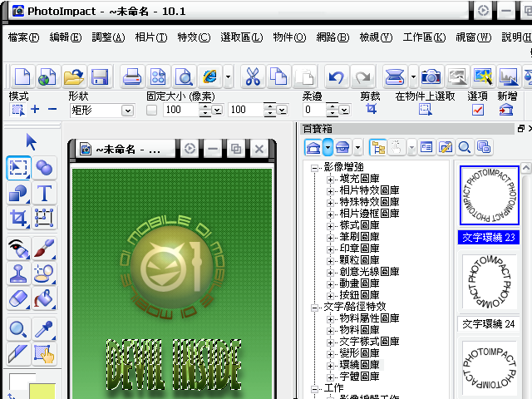Open a file with folder icon

point(74,76)
